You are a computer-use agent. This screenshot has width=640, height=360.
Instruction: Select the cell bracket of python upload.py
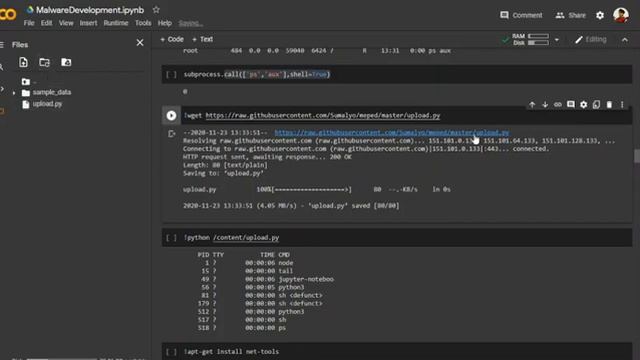(x=171, y=238)
